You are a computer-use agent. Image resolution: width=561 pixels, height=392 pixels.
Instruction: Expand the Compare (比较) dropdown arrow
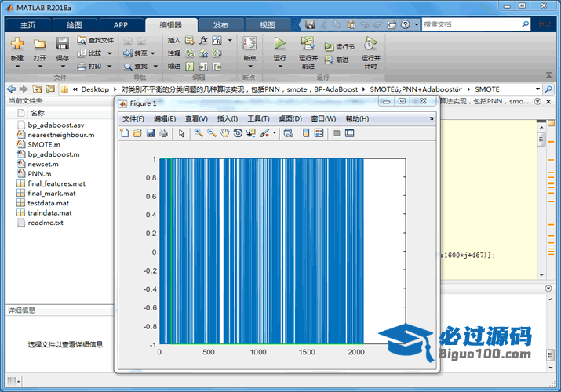coord(110,53)
